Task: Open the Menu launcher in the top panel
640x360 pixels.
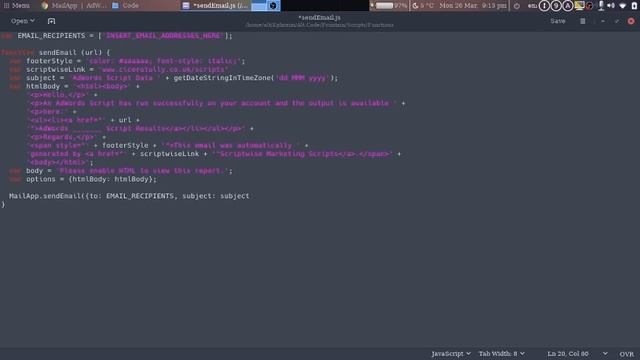Action: tap(17, 6)
